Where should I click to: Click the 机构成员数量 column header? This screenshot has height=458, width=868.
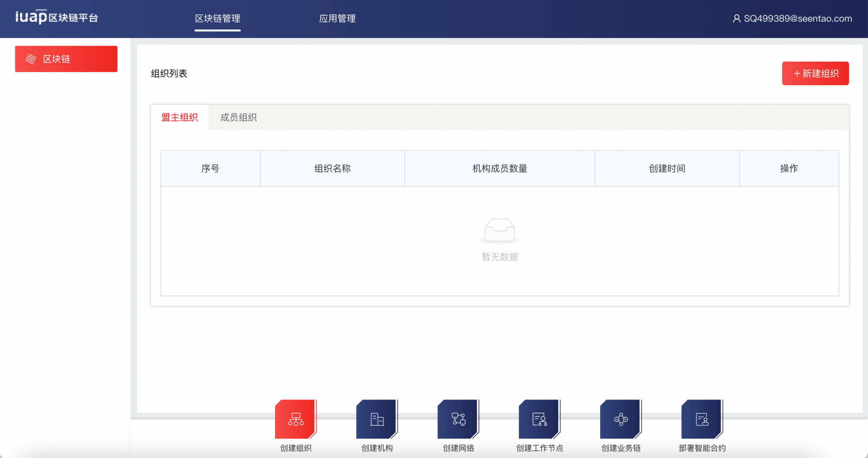click(499, 169)
